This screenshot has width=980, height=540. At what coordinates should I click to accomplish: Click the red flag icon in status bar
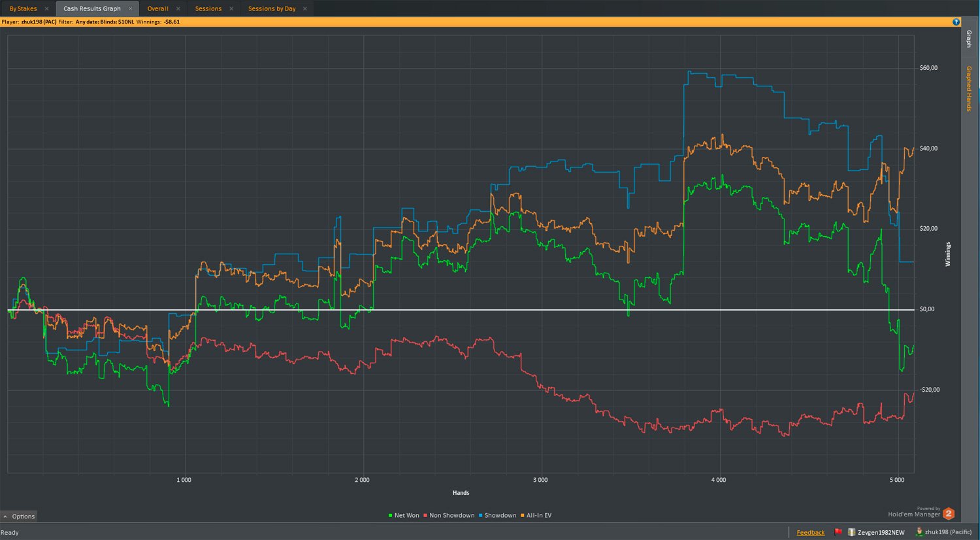[838, 532]
